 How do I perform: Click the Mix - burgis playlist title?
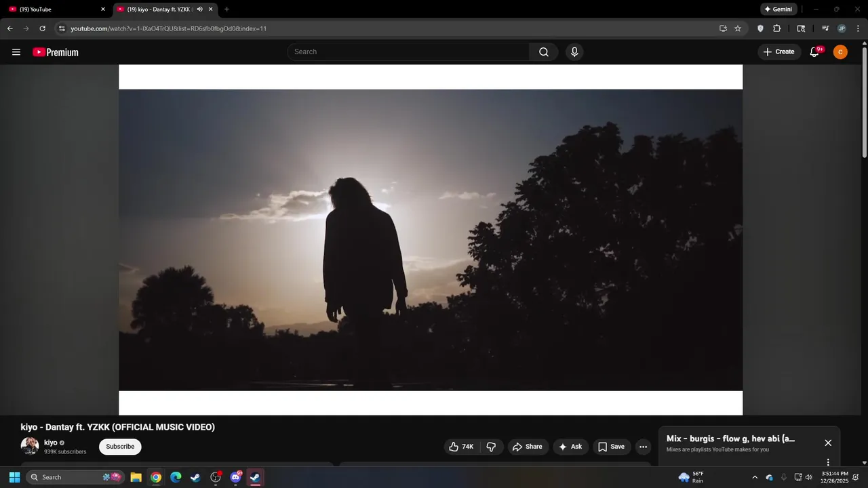(730, 439)
